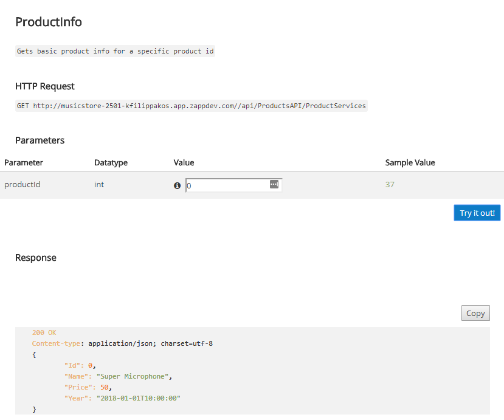504x420 pixels.
Task: Click the "Year" timestamp response line
Action: (x=123, y=398)
